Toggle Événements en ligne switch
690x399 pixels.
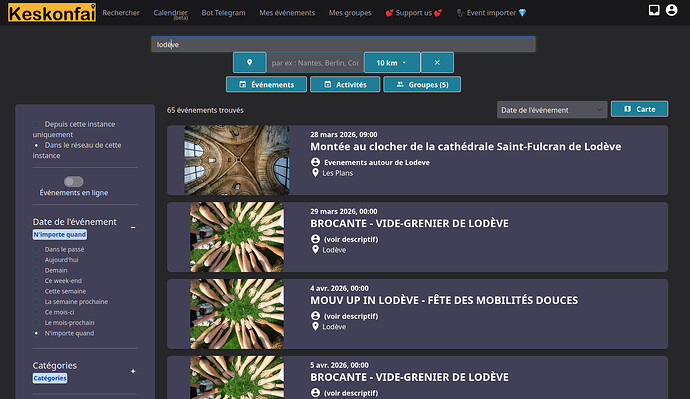[x=73, y=181]
